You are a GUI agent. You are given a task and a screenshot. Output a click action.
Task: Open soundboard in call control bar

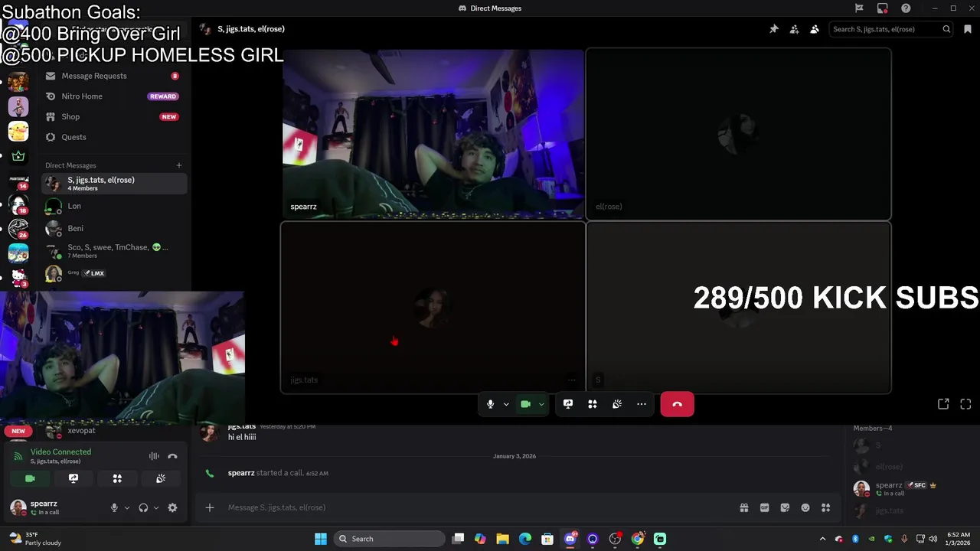tap(617, 404)
